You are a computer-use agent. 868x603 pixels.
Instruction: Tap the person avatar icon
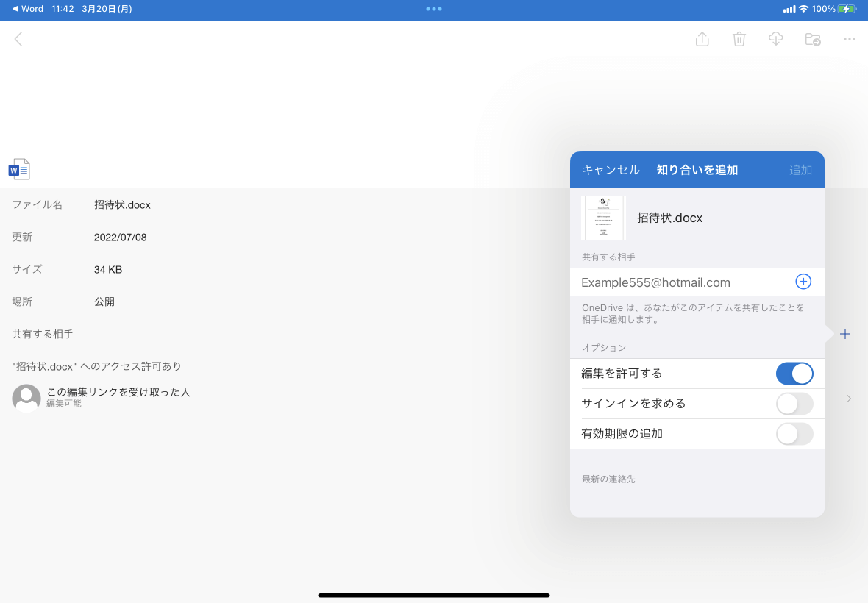(x=26, y=398)
